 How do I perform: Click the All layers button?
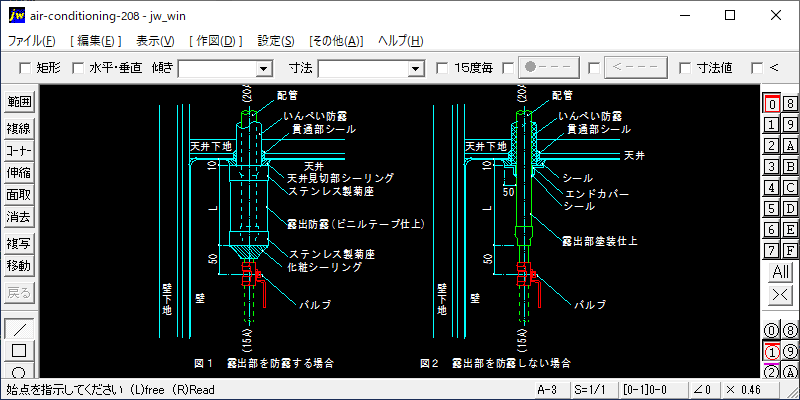pos(780,272)
